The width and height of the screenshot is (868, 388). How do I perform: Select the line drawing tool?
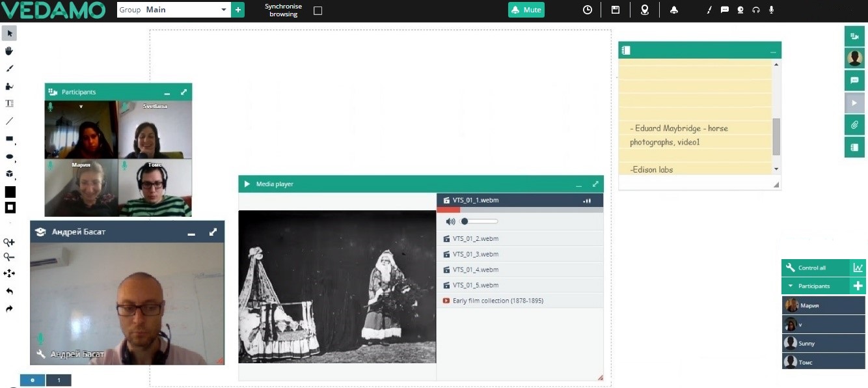pos(9,121)
